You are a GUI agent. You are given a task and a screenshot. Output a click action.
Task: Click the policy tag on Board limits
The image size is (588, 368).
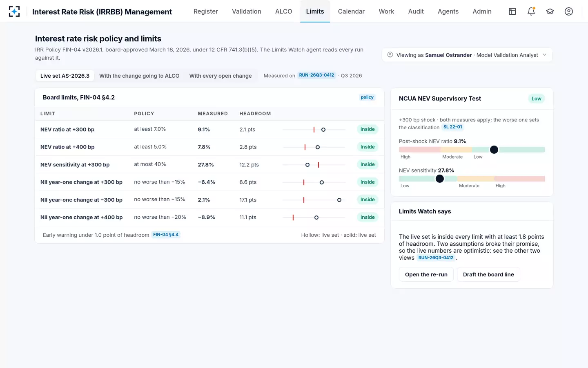coord(367,97)
